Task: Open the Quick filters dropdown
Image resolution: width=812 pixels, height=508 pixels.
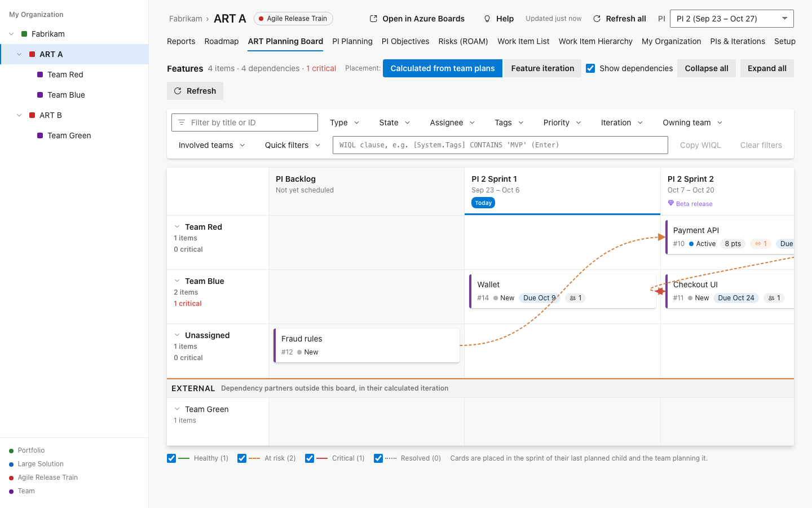Action: click(293, 145)
